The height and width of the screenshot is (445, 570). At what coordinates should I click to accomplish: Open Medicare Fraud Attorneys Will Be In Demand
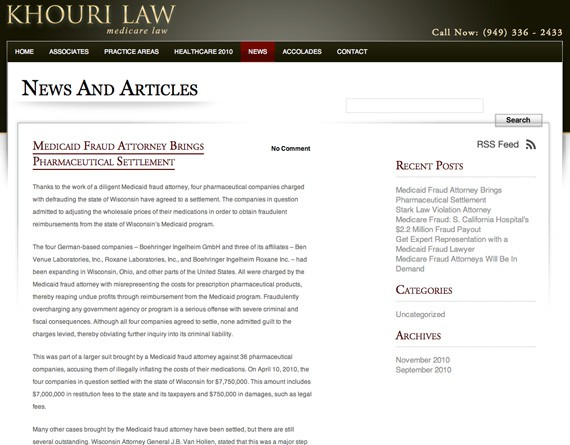(456, 264)
